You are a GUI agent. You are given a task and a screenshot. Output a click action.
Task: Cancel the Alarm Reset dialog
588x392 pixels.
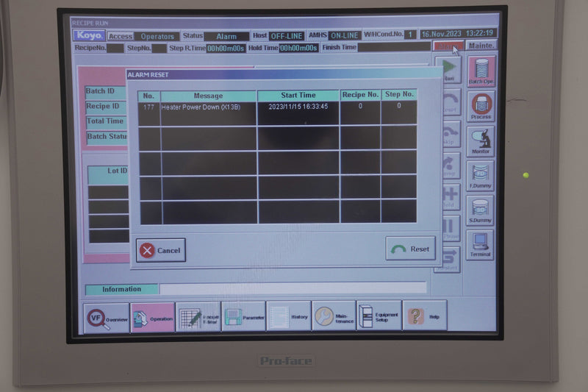click(161, 250)
